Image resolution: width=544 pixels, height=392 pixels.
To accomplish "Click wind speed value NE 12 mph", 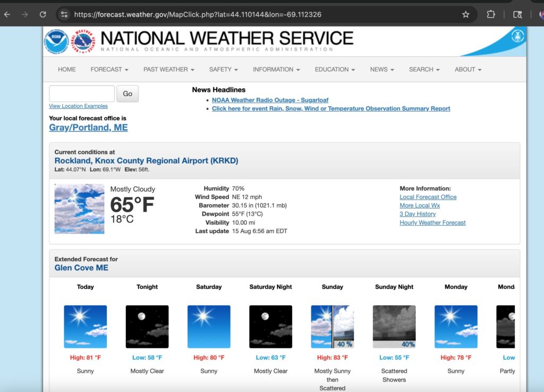I will pyautogui.click(x=246, y=197).
